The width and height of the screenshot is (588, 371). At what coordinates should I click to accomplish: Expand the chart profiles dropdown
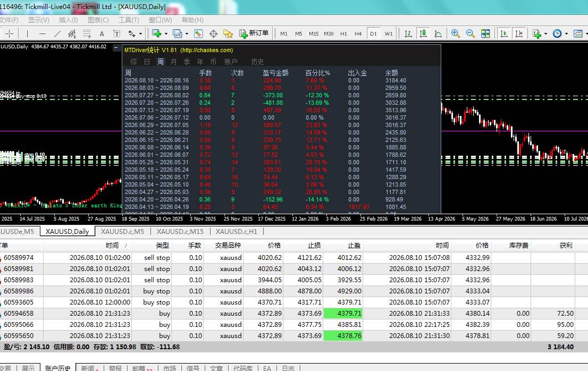point(187,33)
